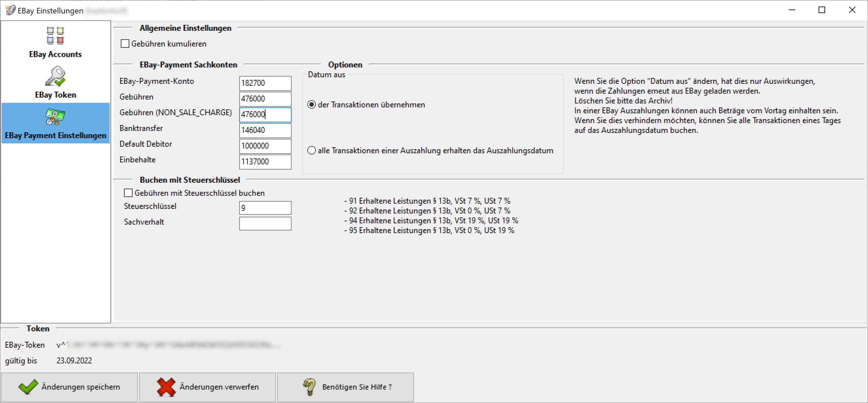Choose the Auszahlungsdatum radio option

(x=312, y=150)
